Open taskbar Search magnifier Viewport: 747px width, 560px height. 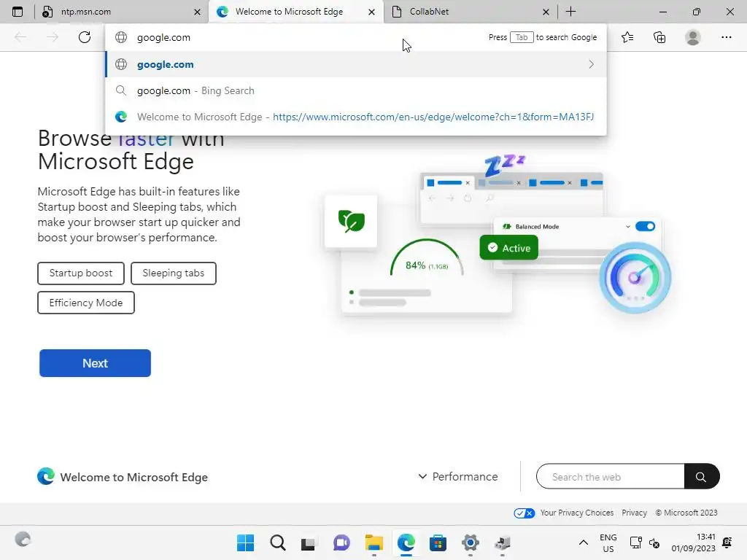278,542
